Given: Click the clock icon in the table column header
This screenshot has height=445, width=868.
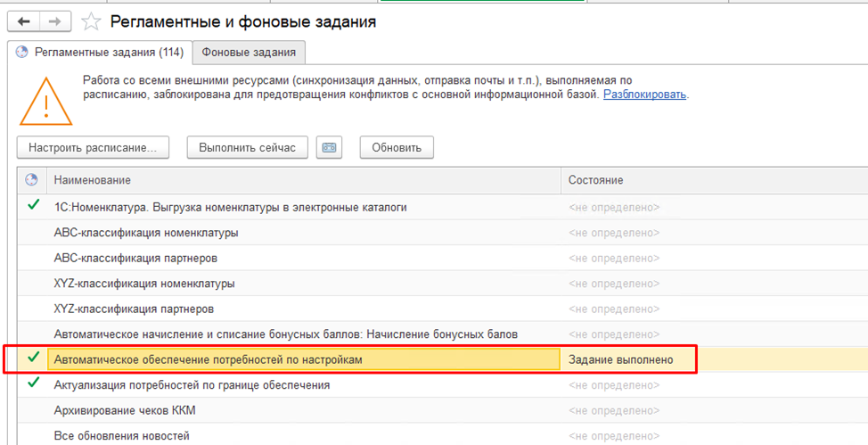Looking at the screenshot, I should [x=31, y=179].
